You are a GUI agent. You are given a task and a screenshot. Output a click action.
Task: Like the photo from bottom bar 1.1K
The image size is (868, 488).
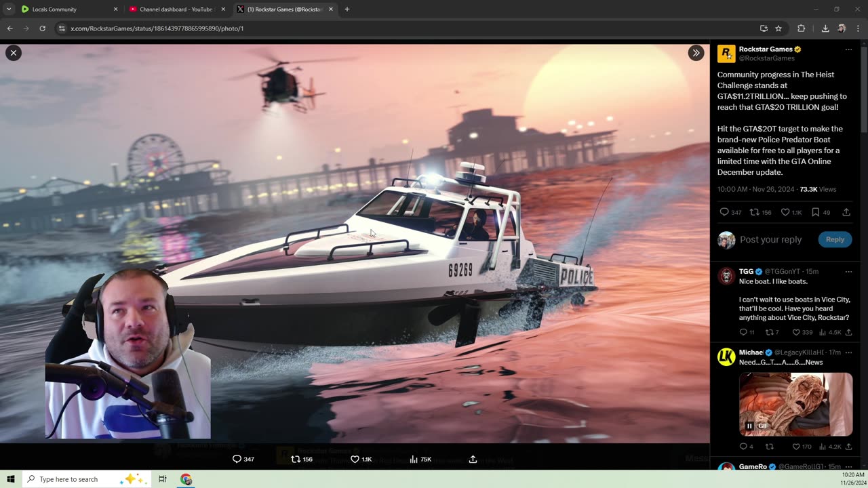360,459
